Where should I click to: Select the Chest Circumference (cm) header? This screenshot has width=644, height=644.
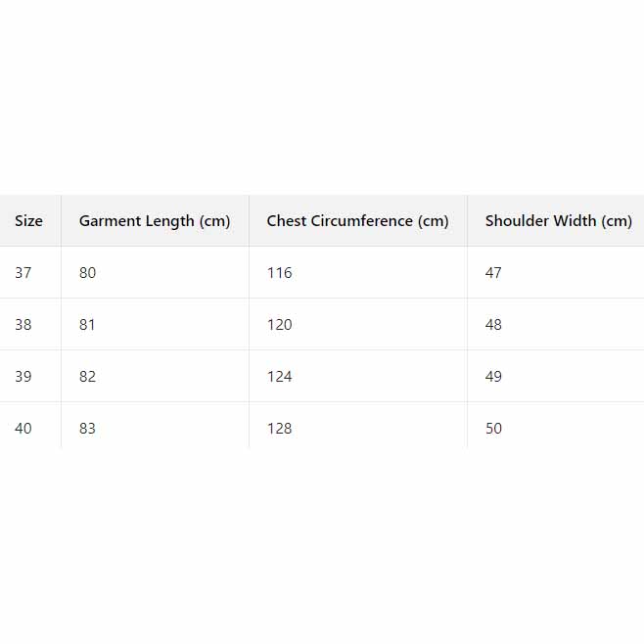[357, 221]
